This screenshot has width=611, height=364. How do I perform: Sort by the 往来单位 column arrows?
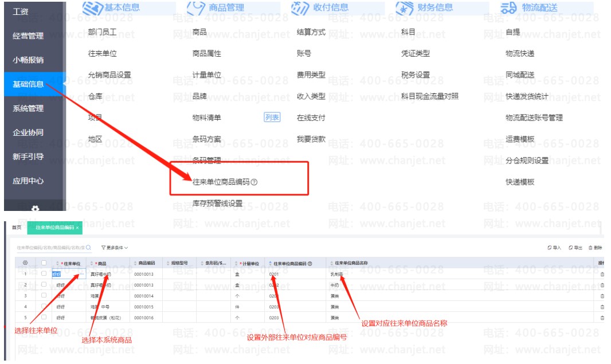click(x=58, y=264)
